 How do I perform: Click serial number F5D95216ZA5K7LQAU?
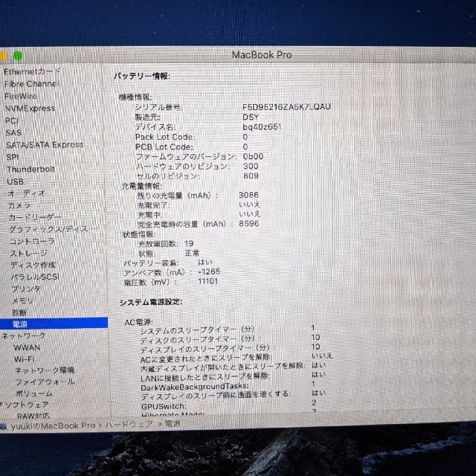click(x=286, y=107)
